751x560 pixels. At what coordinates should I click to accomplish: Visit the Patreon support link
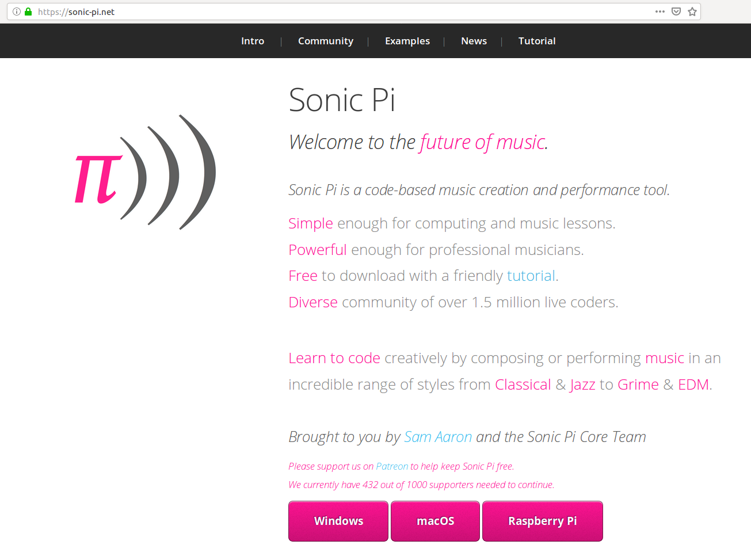pyautogui.click(x=392, y=466)
